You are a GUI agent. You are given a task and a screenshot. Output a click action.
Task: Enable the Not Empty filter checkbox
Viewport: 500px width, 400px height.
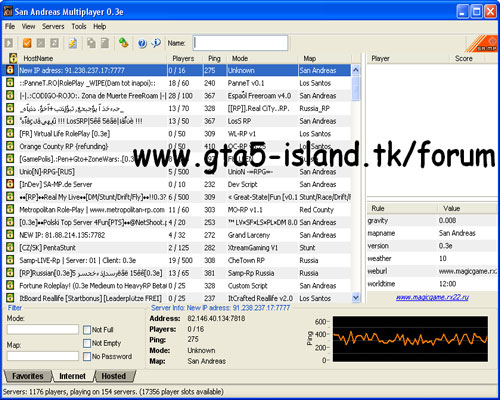[87, 343]
